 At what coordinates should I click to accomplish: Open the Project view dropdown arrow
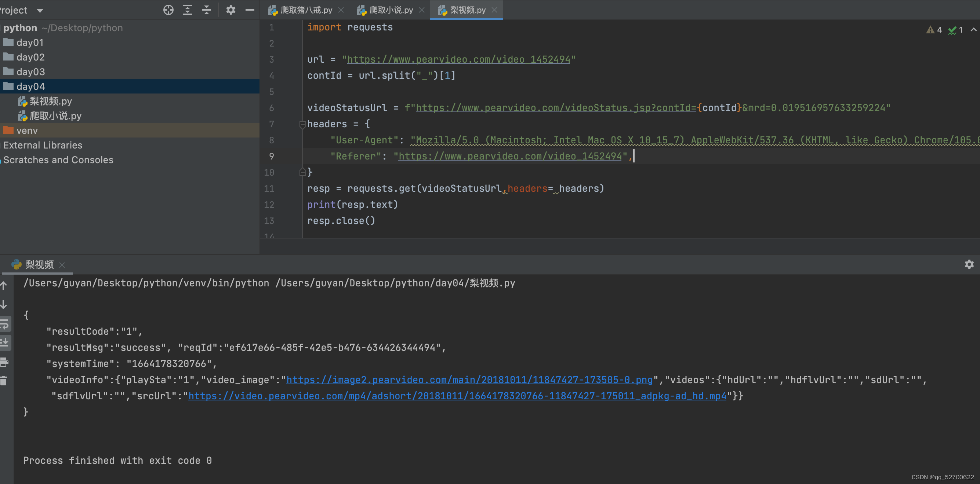(x=40, y=11)
